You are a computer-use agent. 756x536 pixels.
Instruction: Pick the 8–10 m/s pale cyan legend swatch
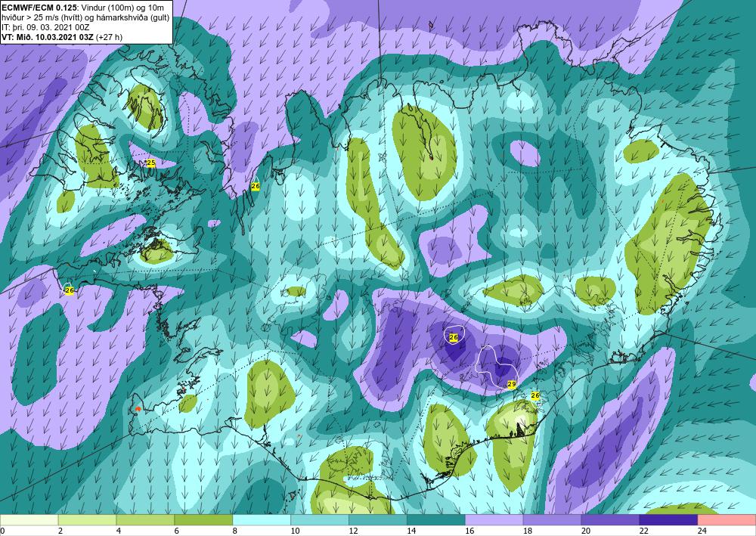(x=262, y=520)
